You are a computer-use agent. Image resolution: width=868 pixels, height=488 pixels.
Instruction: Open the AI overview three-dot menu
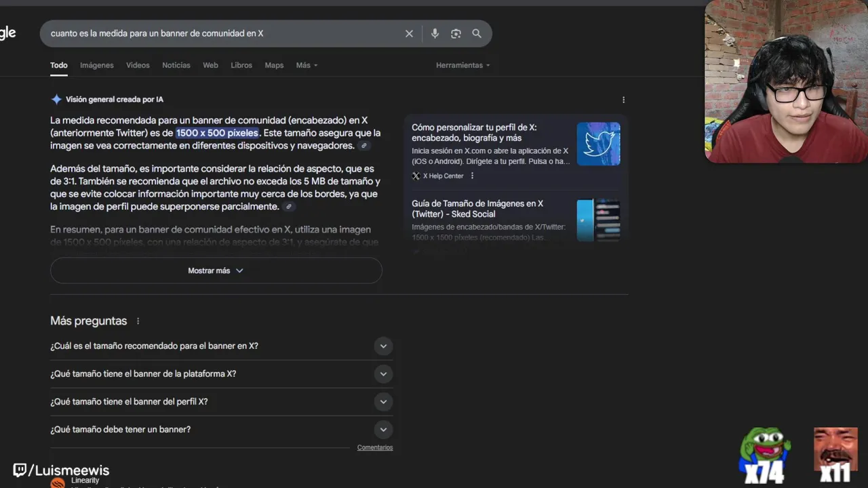[623, 100]
